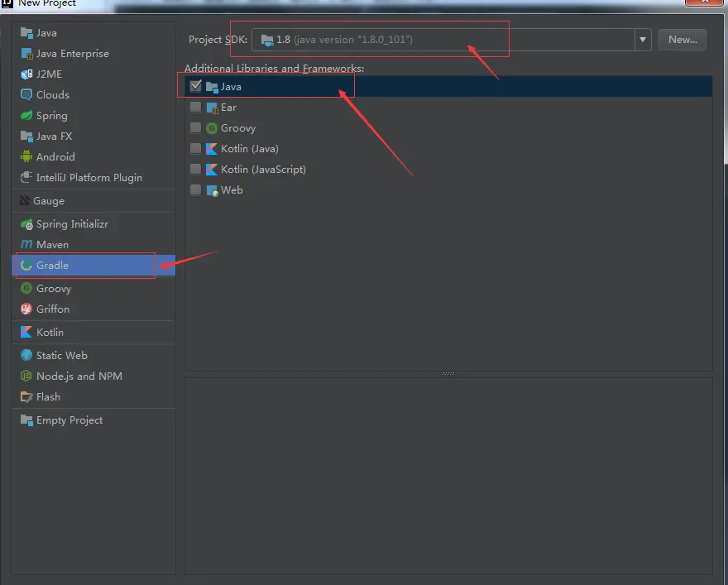Open the Project SDK dropdown arrow
728x585 pixels.
pos(643,40)
